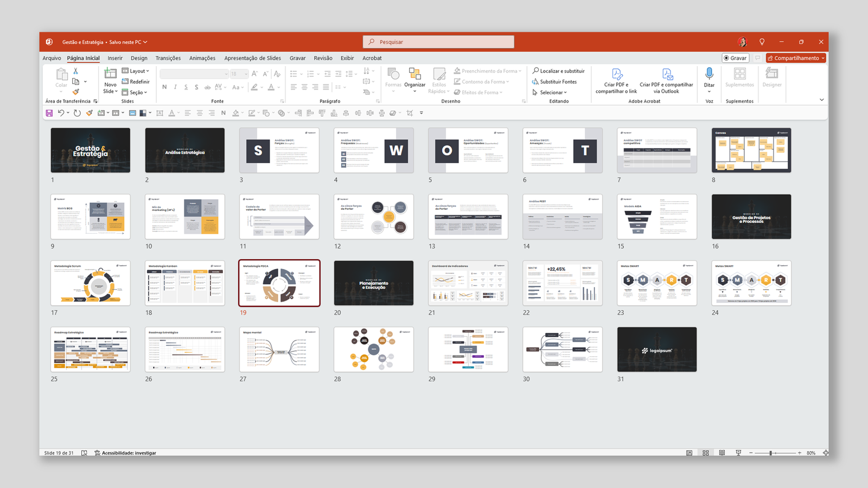Toggle Bold (N) formatting in Fonte group
Image resolution: width=868 pixels, height=488 pixels.
(x=164, y=87)
